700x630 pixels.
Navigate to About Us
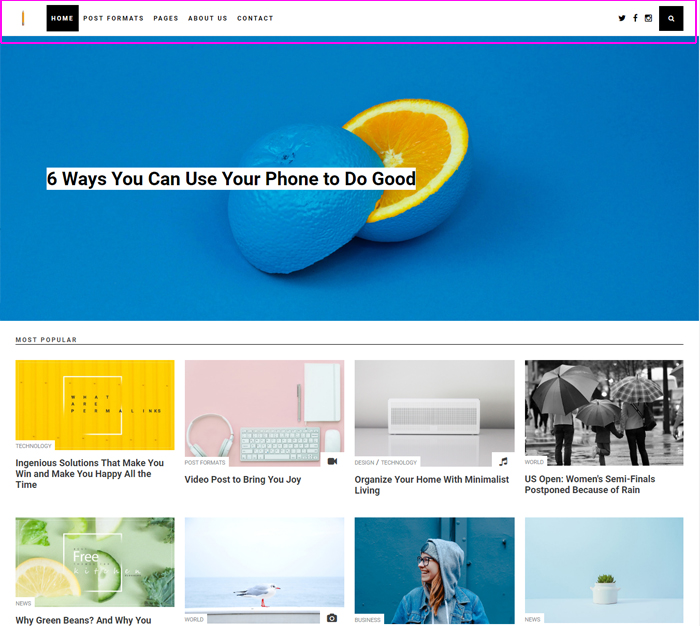click(208, 18)
